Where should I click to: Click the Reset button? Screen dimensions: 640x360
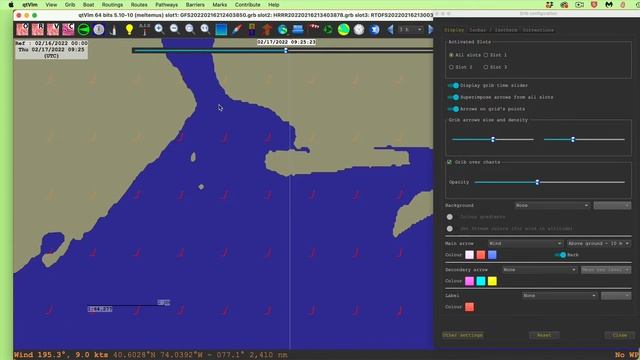544,335
